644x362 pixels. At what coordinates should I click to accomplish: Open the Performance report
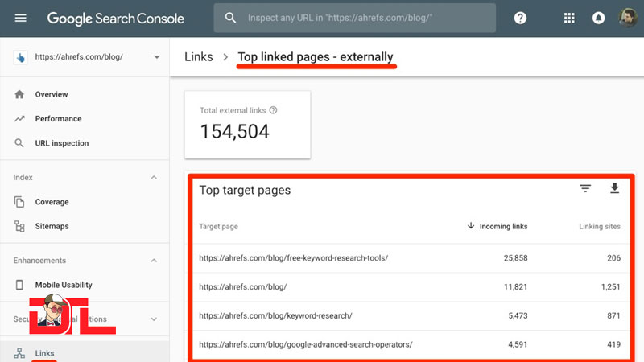[58, 118]
